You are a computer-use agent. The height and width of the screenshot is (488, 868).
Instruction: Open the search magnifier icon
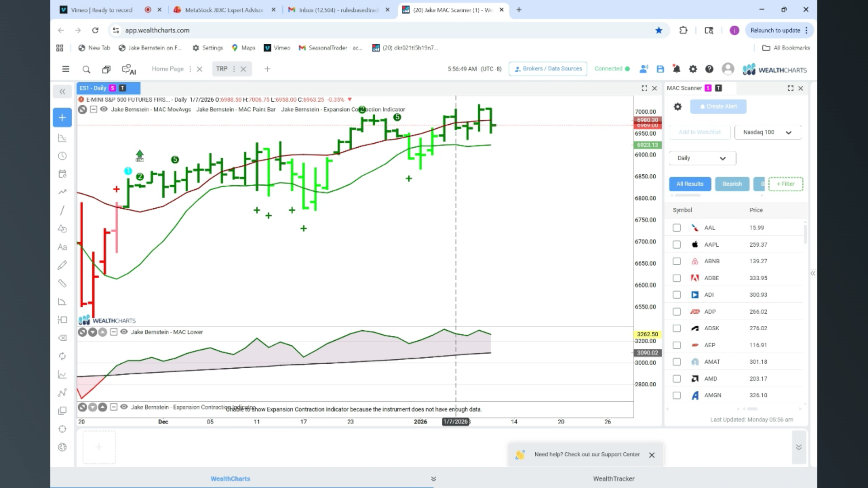(x=86, y=69)
